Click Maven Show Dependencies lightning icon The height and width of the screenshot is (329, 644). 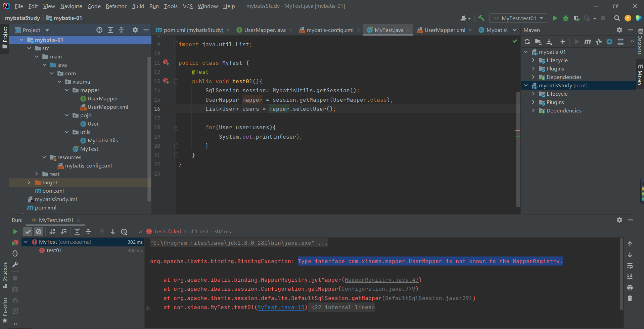click(609, 42)
